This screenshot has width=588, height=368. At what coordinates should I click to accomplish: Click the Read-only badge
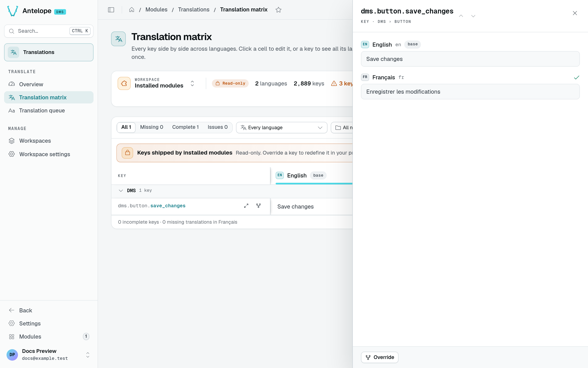tap(230, 83)
